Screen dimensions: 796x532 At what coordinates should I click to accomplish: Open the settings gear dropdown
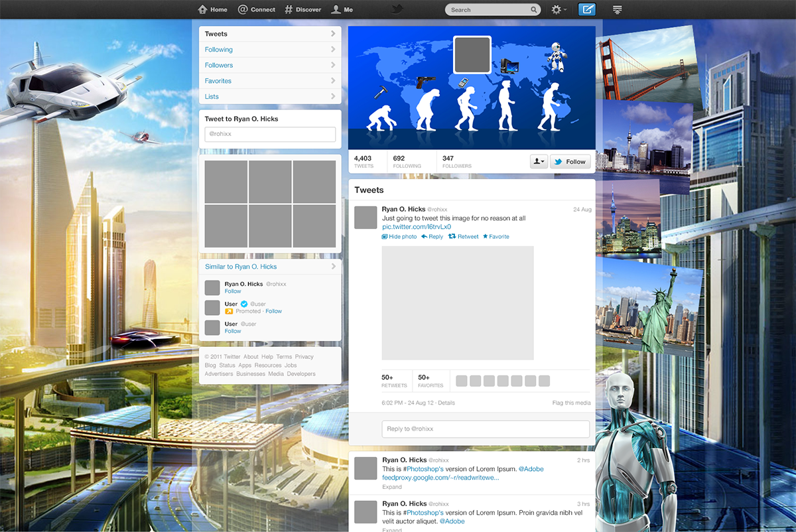[x=559, y=10]
